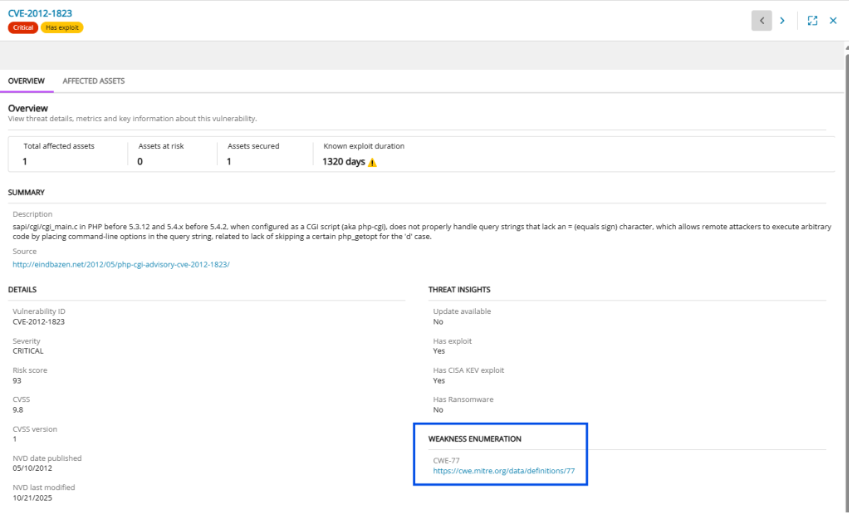Click the red Critical severity badge

pos(23,28)
